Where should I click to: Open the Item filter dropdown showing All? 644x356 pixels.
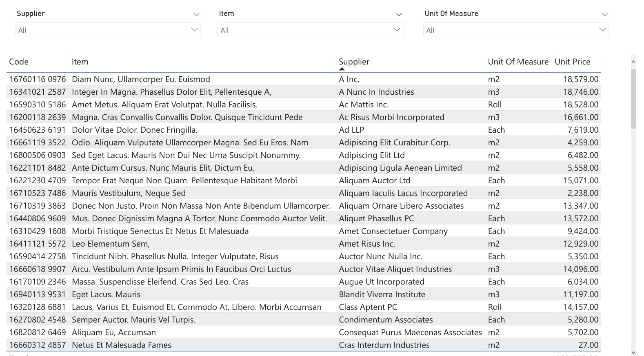pyautogui.click(x=311, y=29)
